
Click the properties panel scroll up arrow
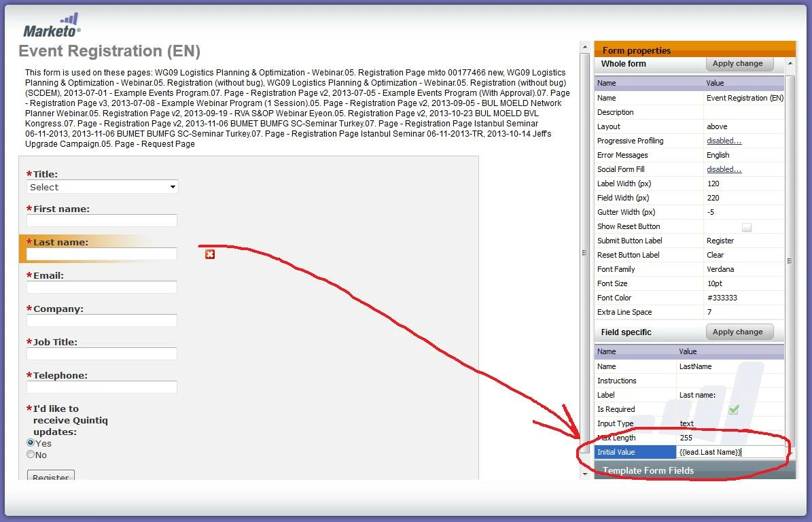tap(790, 64)
